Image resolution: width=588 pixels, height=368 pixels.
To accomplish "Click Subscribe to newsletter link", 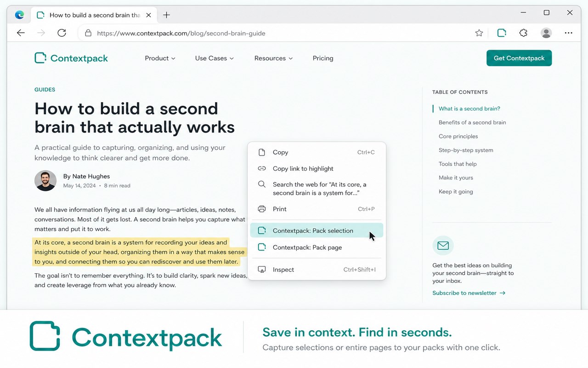I will pyautogui.click(x=469, y=293).
